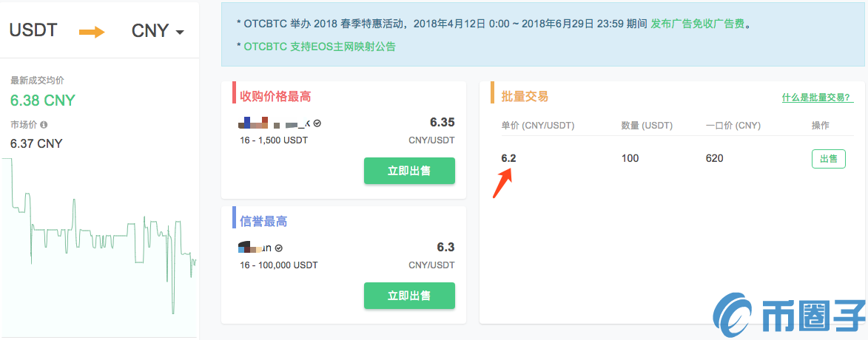868x340 pixels.
Task: Click 立即出售 in the 收购价格最高 card
Action: coord(409,171)
